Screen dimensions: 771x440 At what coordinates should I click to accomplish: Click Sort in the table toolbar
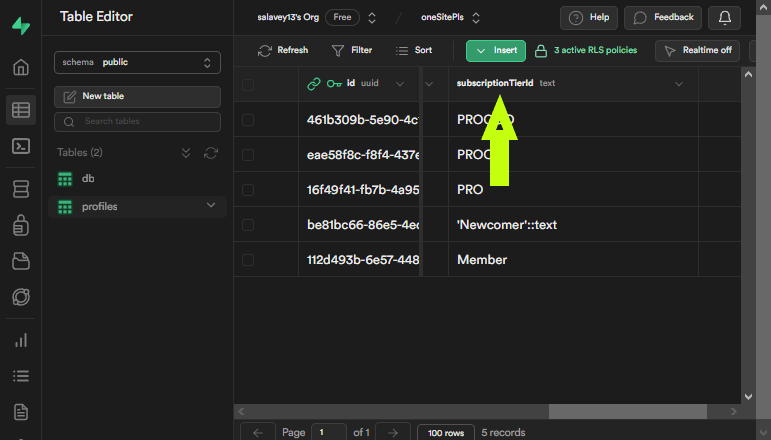pos(414,50)
